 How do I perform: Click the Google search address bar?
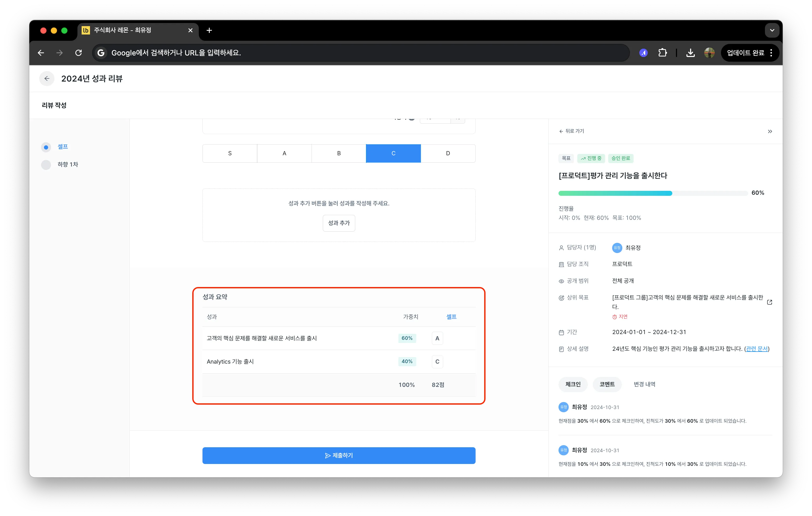[x=361, y=53]
